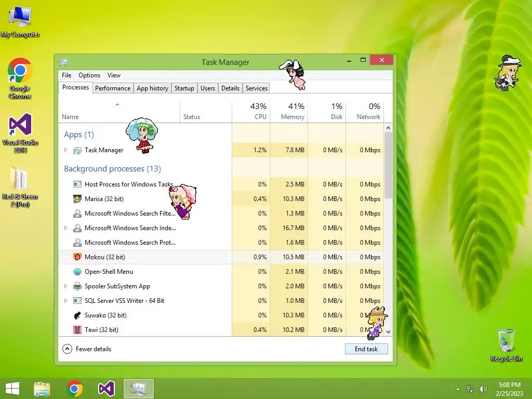This screenshot has height=399, width=532.
Task: Expand the Microsoft Windows Search Indexer row
Action: coord(66,228)
